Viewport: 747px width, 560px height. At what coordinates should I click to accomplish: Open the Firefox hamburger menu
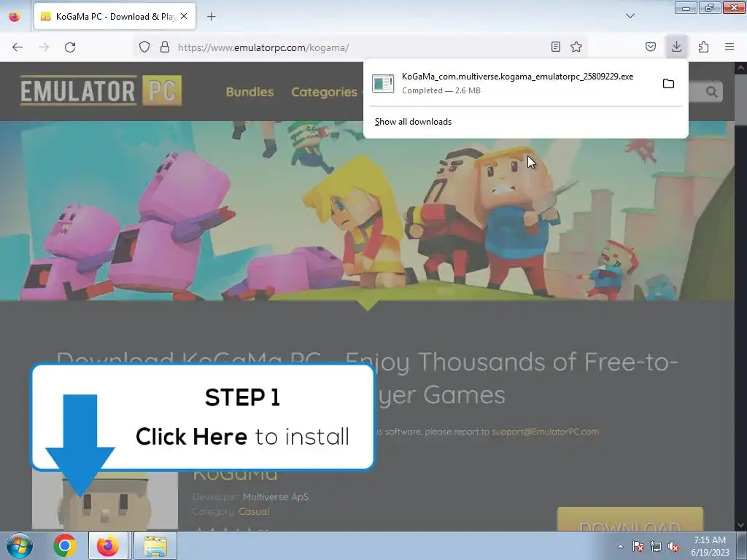(729, 47)
